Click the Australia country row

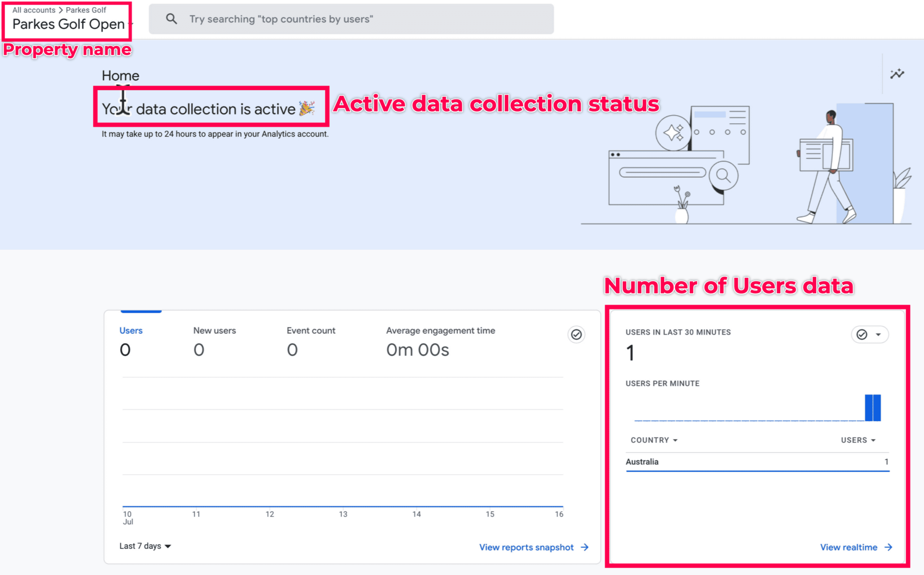(757, 462)
